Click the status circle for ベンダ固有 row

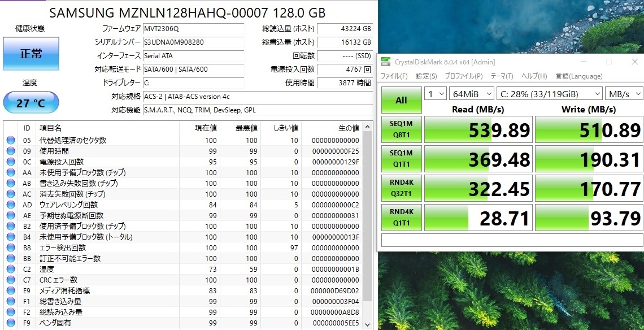tap(11, 323)
